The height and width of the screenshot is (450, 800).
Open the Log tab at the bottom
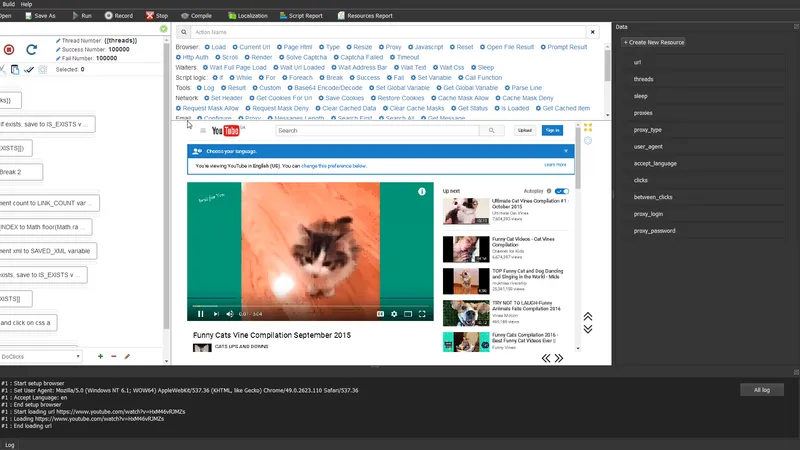(x=10, y=444)
